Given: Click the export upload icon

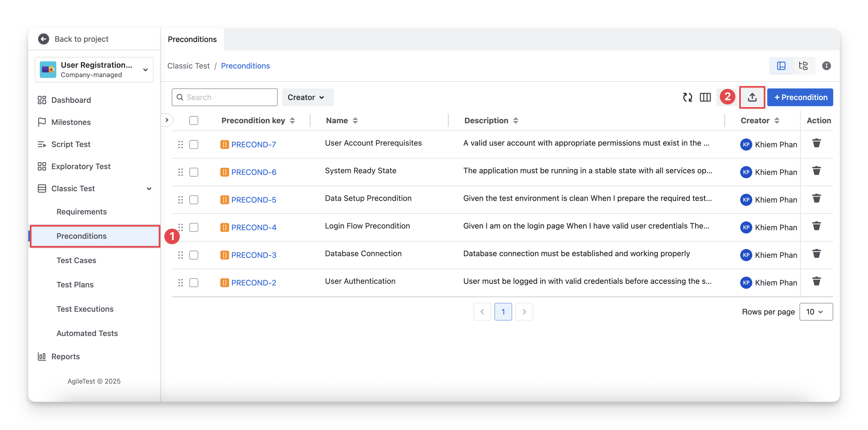Looking at the screenshot, I should point(752,98).
